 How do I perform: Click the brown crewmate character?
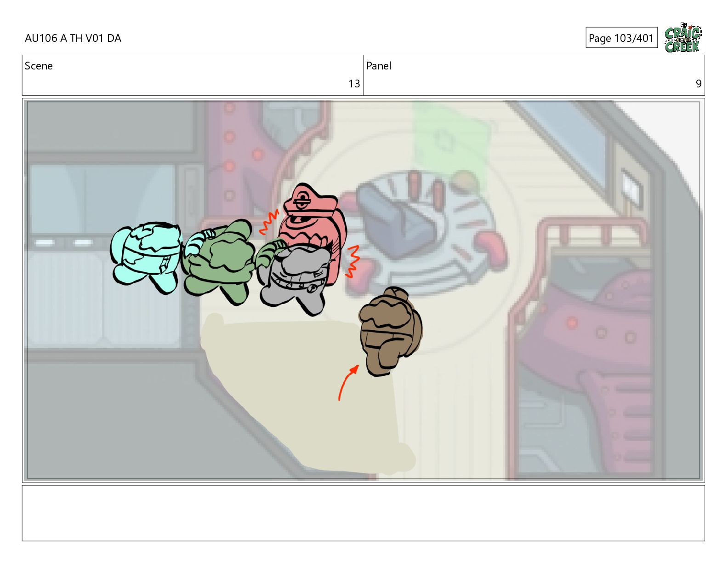point(391,331)
